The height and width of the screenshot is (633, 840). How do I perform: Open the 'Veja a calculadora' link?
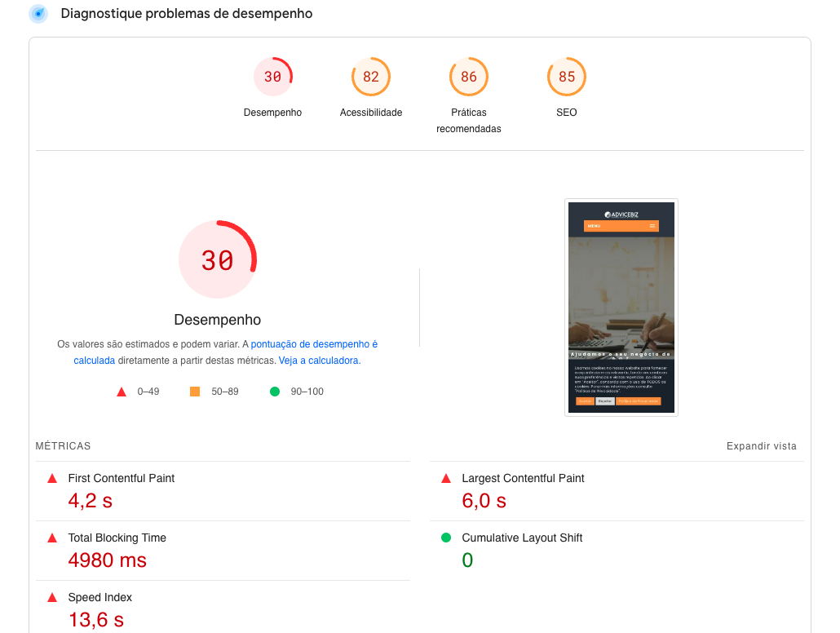[x=319, y=361]
